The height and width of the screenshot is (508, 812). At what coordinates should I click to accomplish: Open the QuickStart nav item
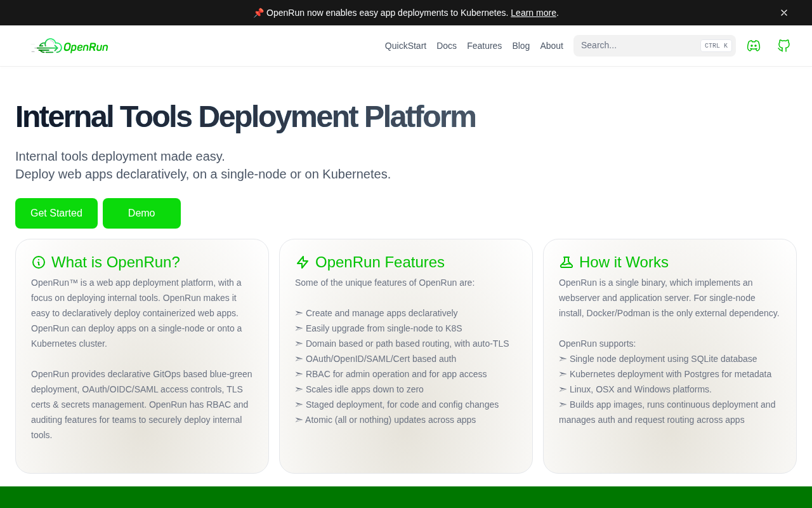[405, 46]
